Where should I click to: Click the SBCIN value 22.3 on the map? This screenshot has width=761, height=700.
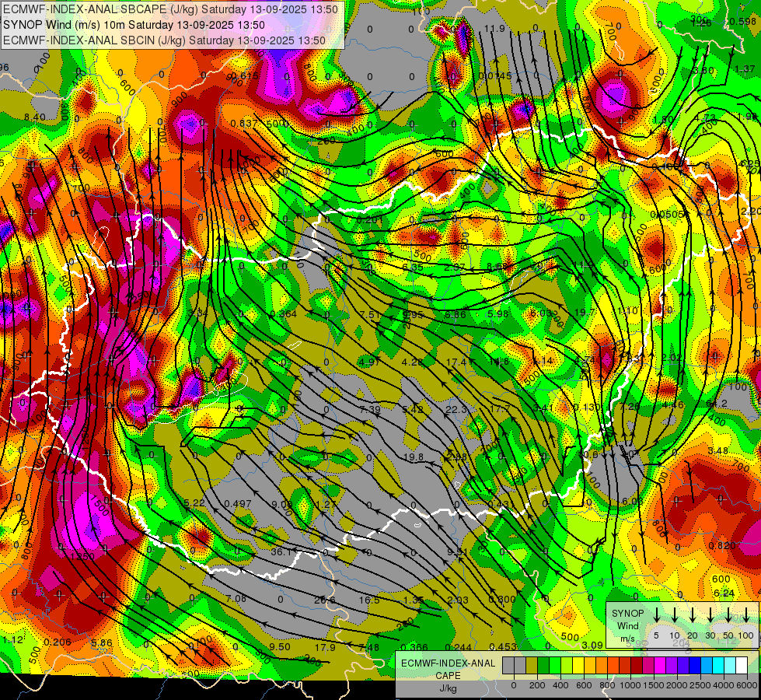tap(456, 410)
